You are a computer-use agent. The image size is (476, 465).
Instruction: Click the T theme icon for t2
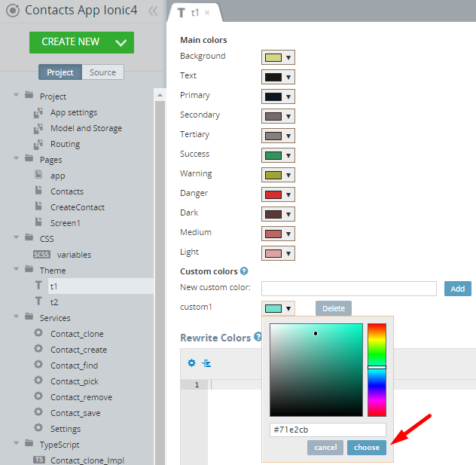38,301
